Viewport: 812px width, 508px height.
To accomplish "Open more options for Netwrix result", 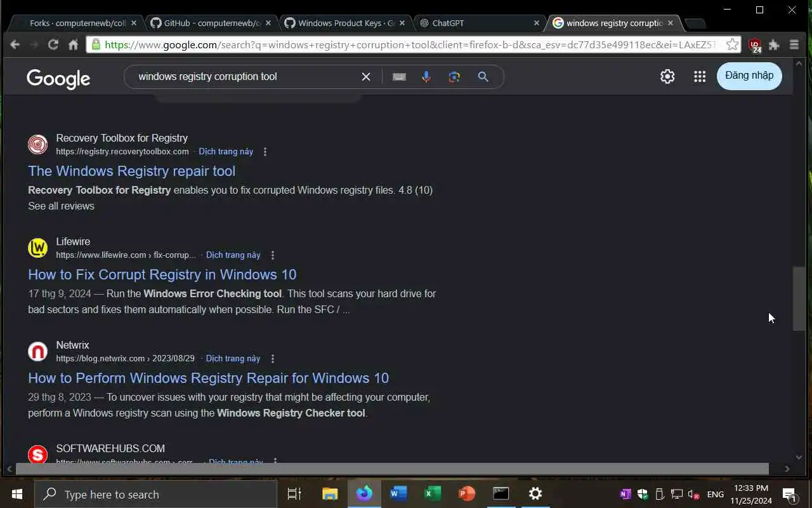I will pos(273,359).
